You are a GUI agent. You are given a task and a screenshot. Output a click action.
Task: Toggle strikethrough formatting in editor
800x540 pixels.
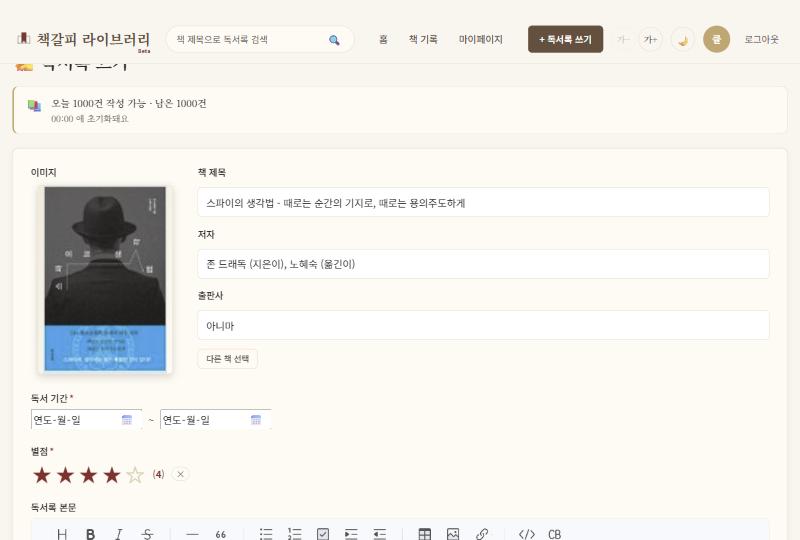point(147,534)
